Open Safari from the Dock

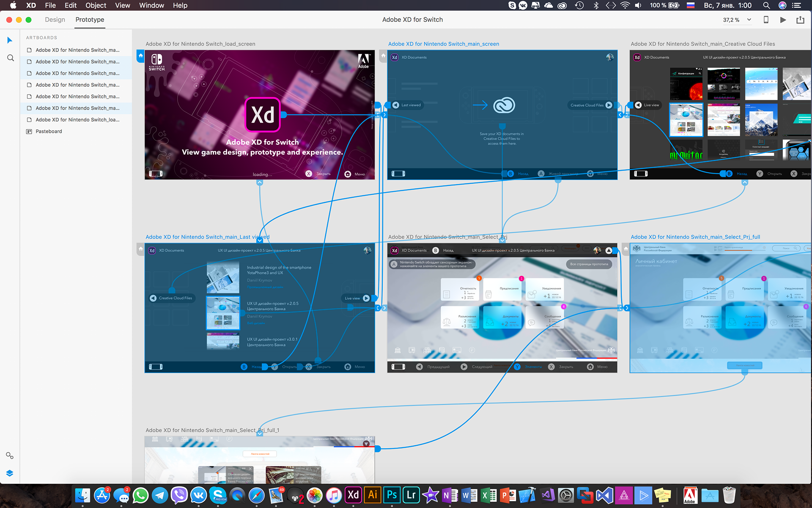pos(257,495)
